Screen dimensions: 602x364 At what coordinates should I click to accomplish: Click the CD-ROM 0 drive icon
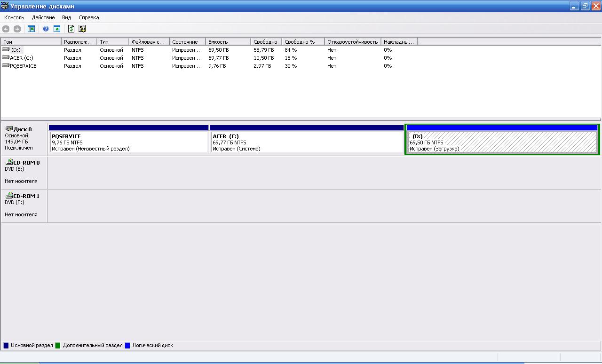(x=9, y=162)
